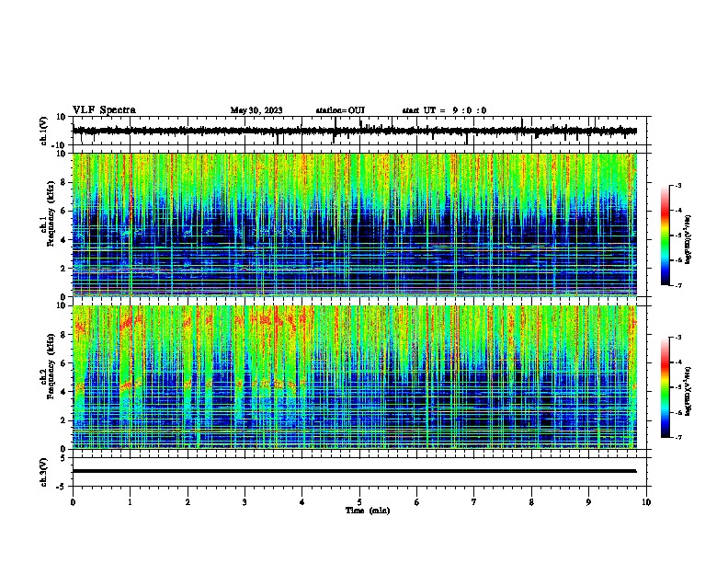Click the ch.3 flat black trace line
This screenshot has height=563, width=728.
point(354,471)
